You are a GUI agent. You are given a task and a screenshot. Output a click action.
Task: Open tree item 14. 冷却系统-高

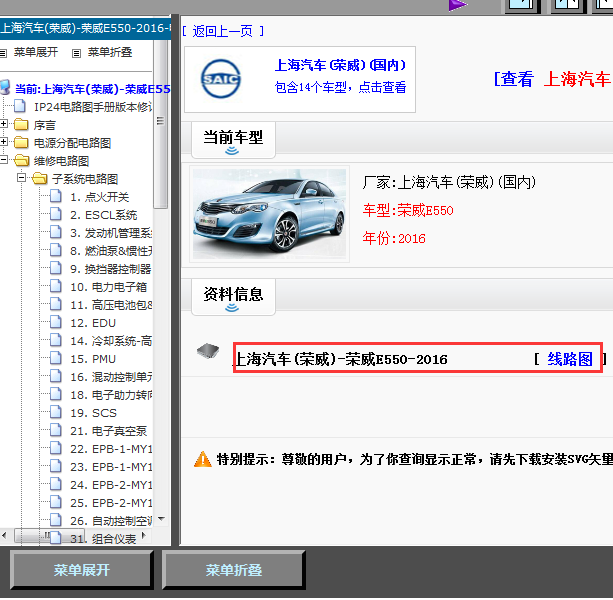(x=111, y=341)
